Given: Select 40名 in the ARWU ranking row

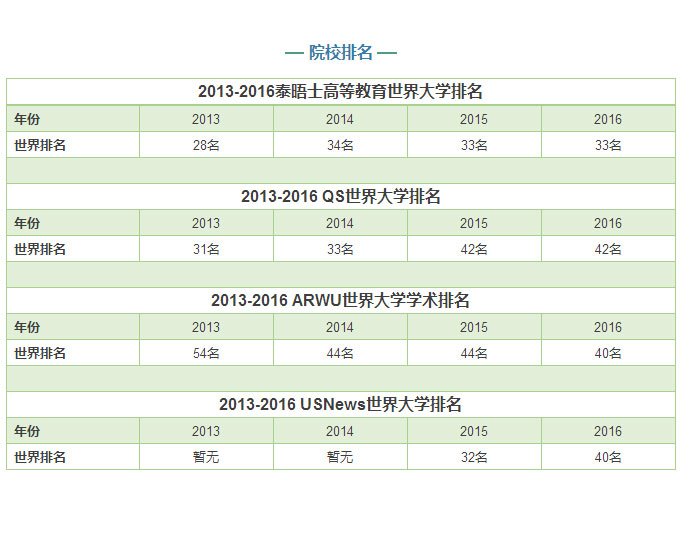Looking at the screenshot, I should pyautogui.click(x=608, y=353).
